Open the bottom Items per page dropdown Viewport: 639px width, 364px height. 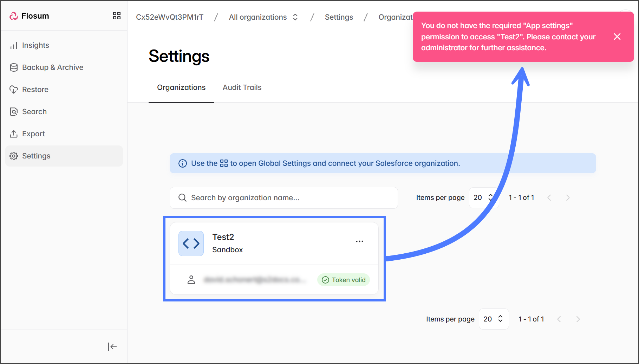coord(493,319)
